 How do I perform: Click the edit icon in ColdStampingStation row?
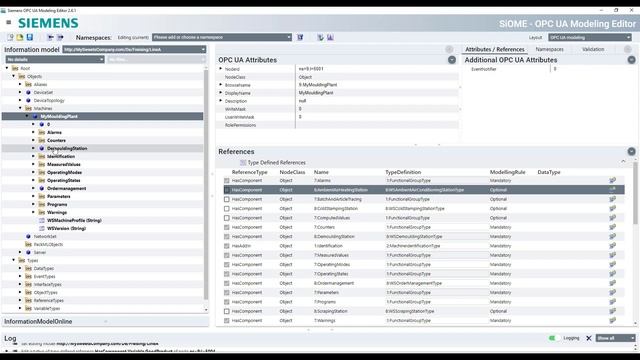pyautogui.click(x=612, y=209)
